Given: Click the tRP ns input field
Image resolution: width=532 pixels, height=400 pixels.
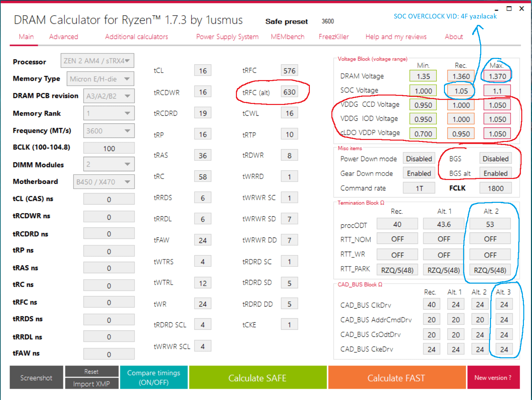Looking at the screenshot, I should (109, 251).
